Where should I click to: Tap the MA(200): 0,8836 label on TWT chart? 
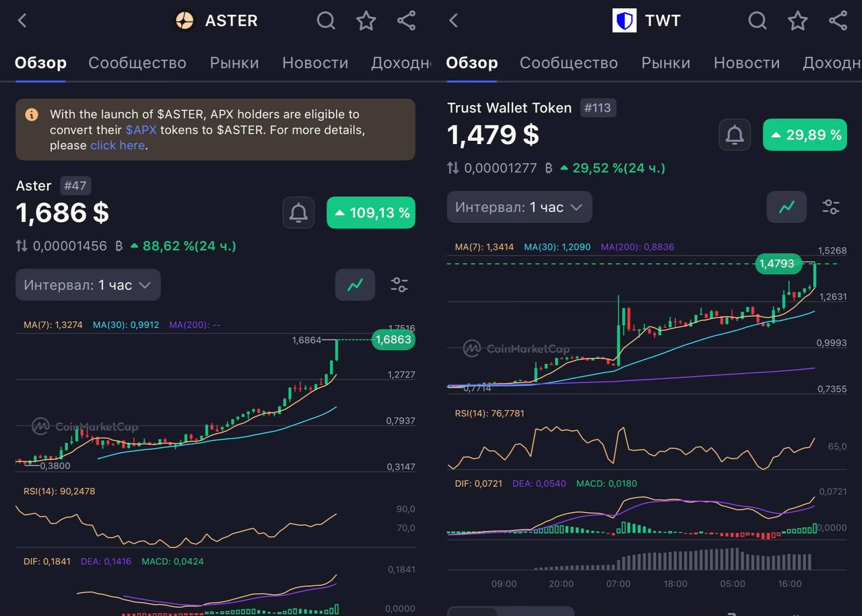[x=638, y=247]
